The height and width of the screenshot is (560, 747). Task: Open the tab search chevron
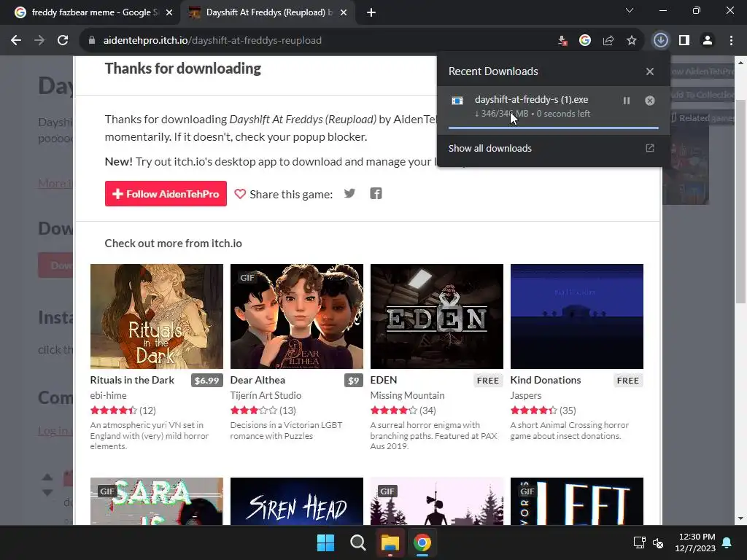pyautogui.click(x=630, y=10)
